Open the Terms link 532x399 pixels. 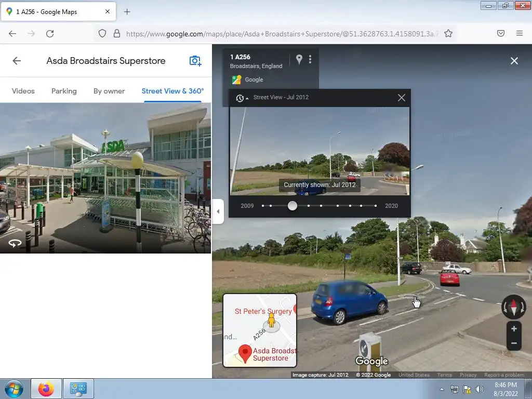click(x=444, y=375)
